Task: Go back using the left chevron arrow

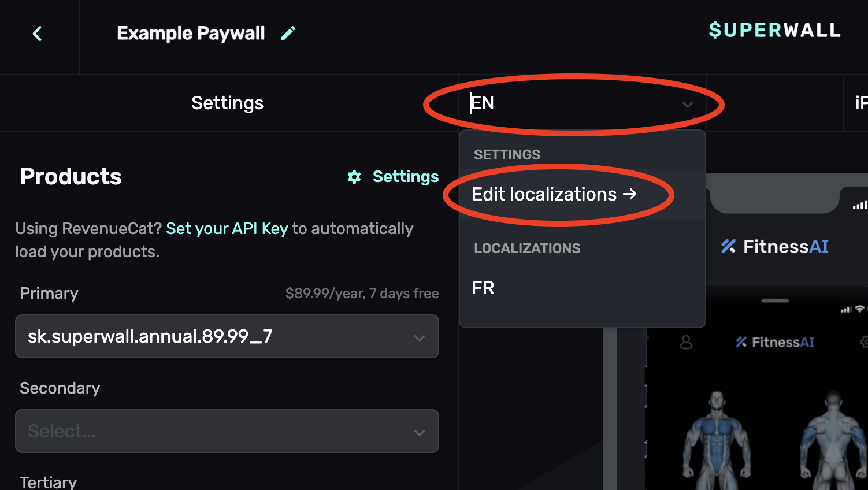Action: [38, 34]
